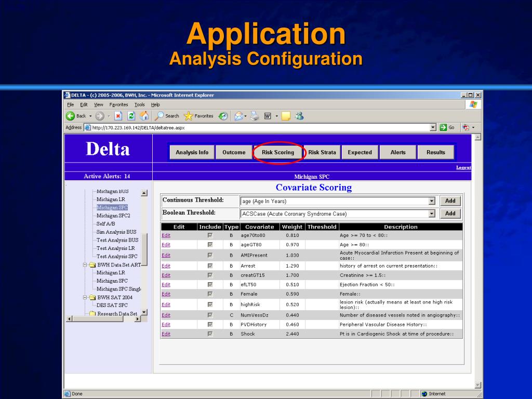The height and width of the screenshot is (399, 532).
Task: Click the Internet zone globe icon
Action: tap(424, 394)
